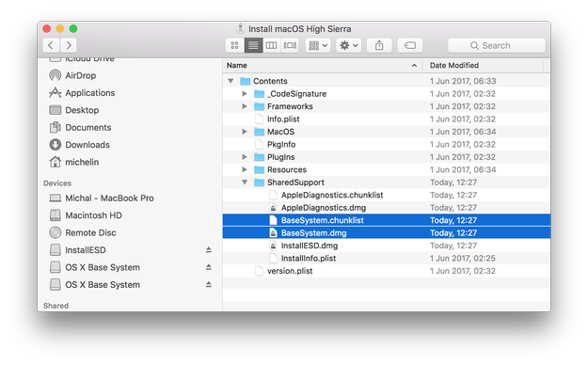Click the PlugIns folder icon

pyautogui.click(x=259, y=157)
